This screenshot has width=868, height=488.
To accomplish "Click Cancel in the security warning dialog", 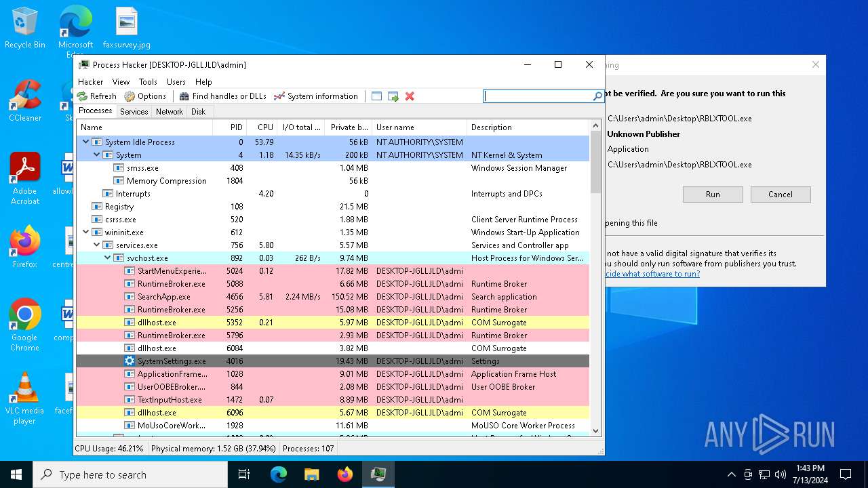I will tap(781, 195).
